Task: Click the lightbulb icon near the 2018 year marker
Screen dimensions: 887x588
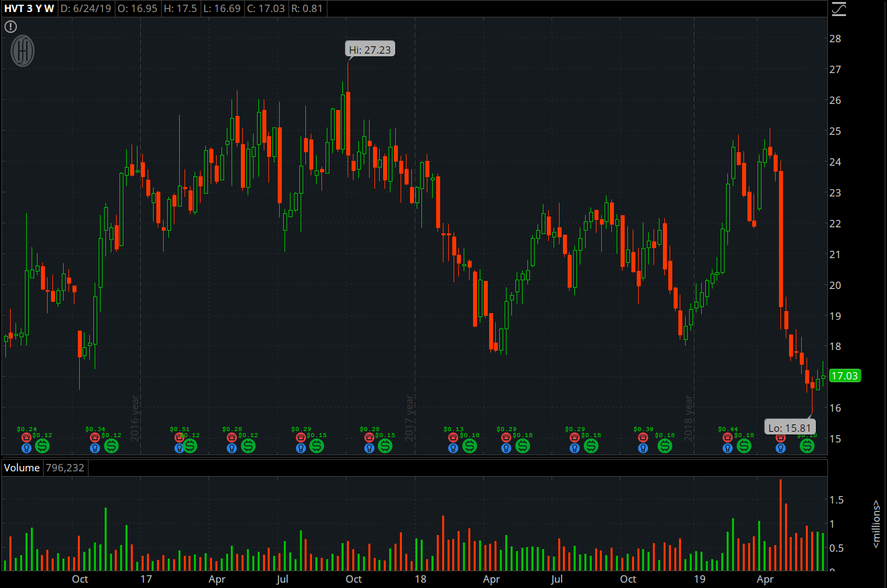Action: pyautogui.click(x=727, y=447)
